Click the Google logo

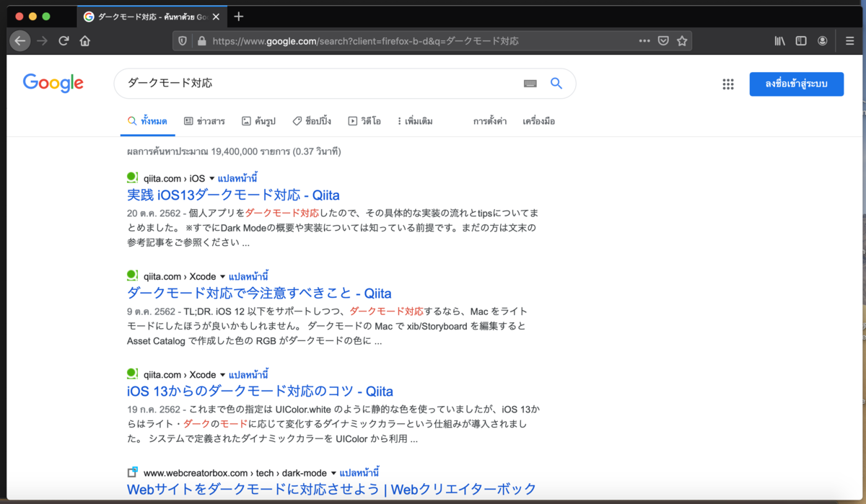click(53, 84)
